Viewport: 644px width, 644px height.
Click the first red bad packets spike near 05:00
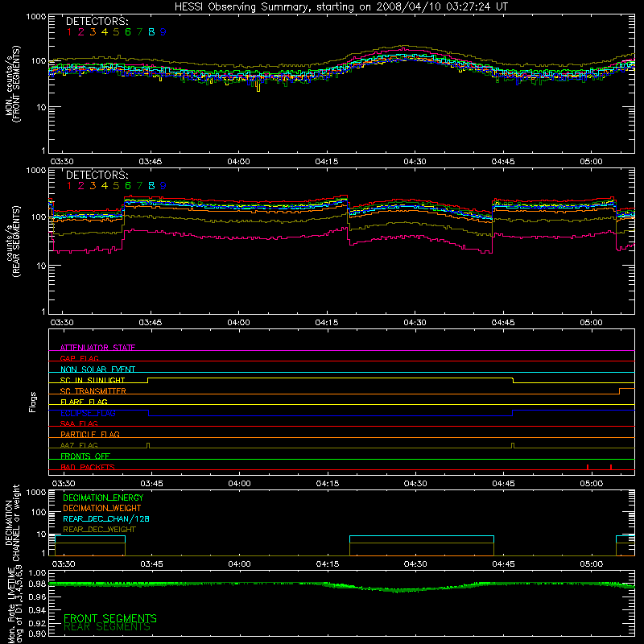tap(588, 467)
